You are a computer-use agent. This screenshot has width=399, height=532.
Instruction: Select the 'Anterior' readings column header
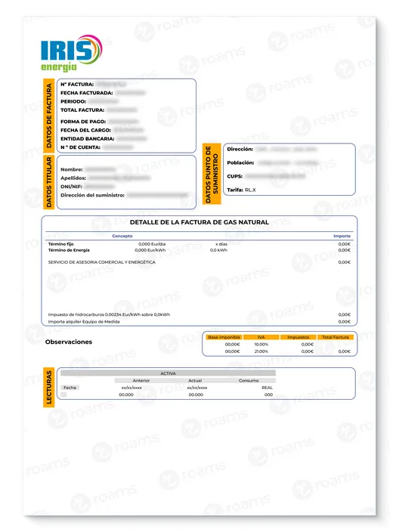tap(141, 381)
